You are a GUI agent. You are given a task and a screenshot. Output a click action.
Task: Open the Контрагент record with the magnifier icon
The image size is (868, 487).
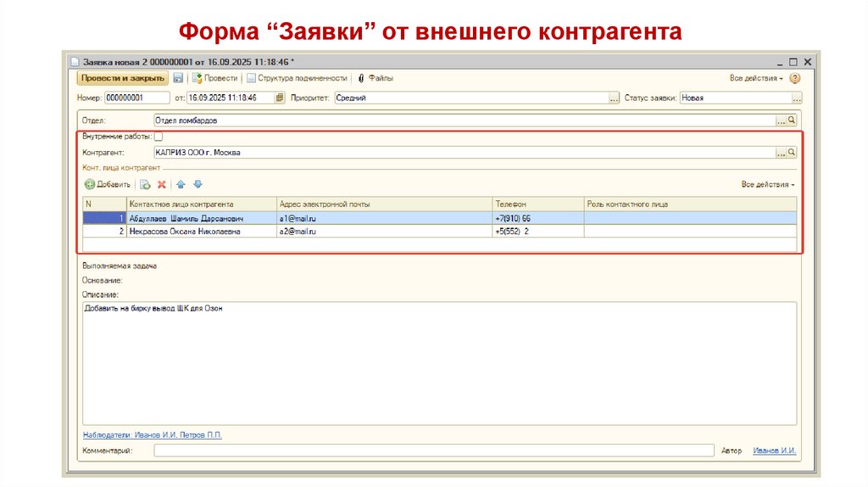point(792,153)
